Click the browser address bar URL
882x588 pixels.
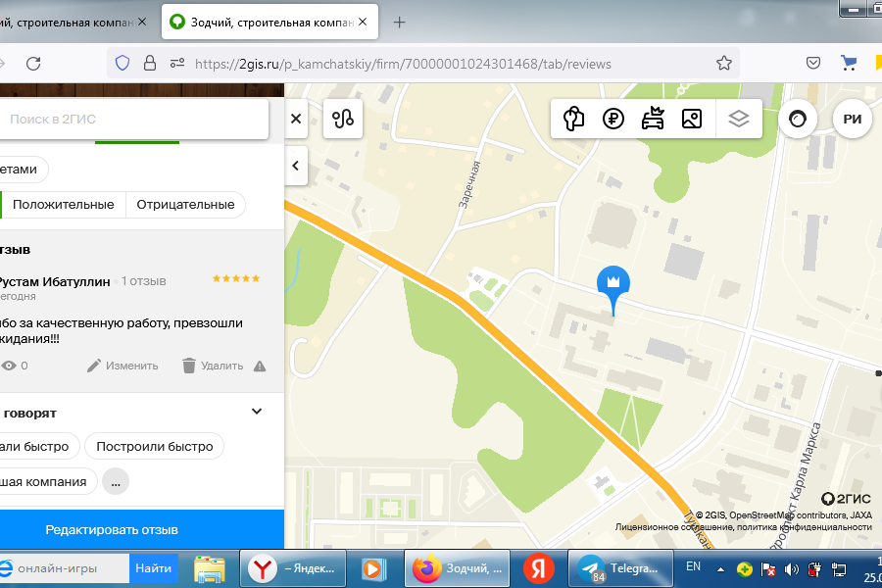403,64
